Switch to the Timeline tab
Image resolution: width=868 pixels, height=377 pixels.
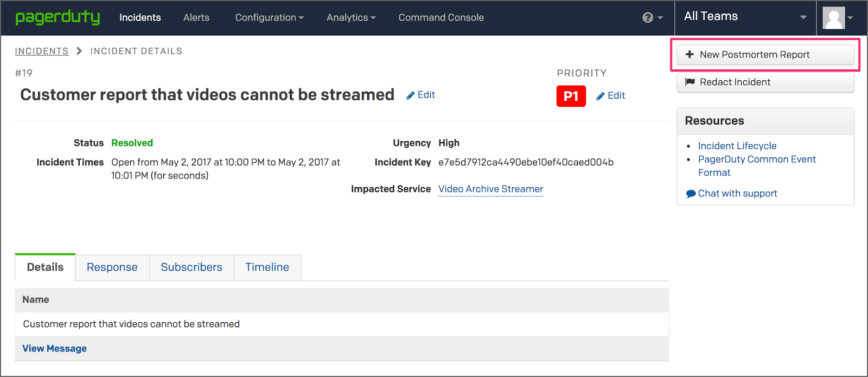267,267
